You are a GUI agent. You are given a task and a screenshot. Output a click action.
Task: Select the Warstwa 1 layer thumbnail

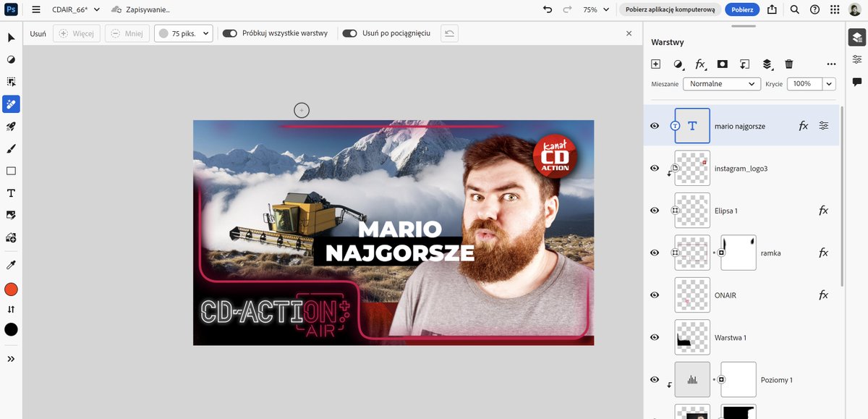[692, 337]
